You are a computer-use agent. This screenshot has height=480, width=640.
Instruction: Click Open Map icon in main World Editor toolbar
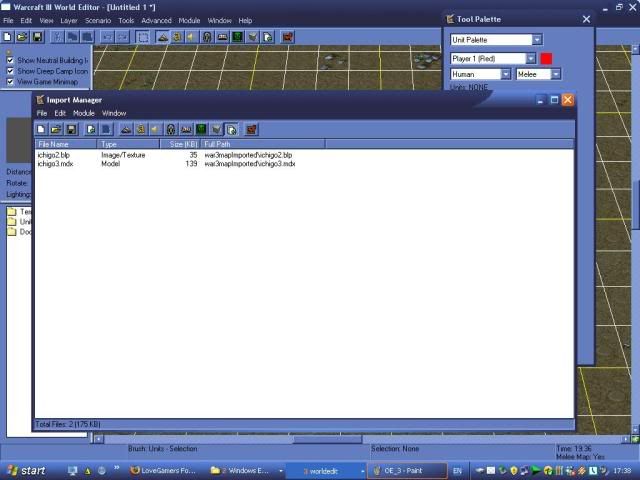(22, 37)
